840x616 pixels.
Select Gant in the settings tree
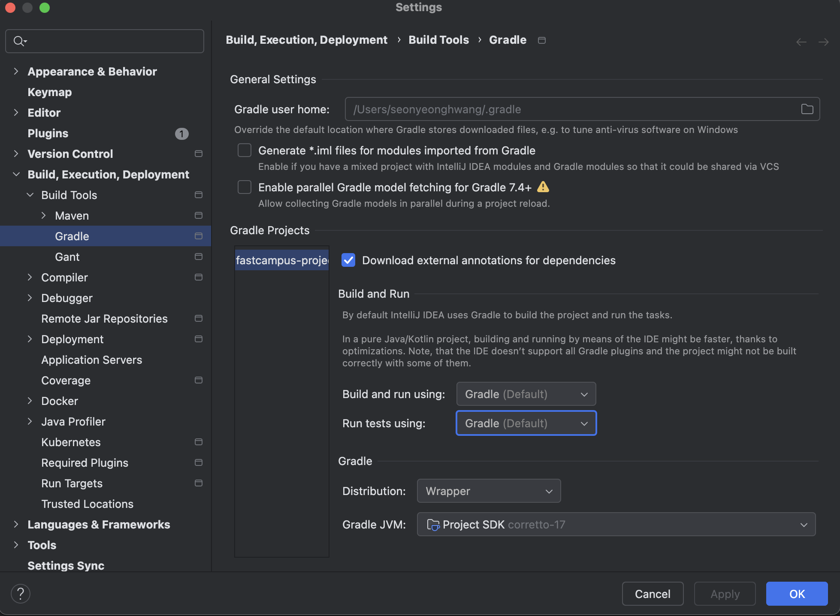67,257
